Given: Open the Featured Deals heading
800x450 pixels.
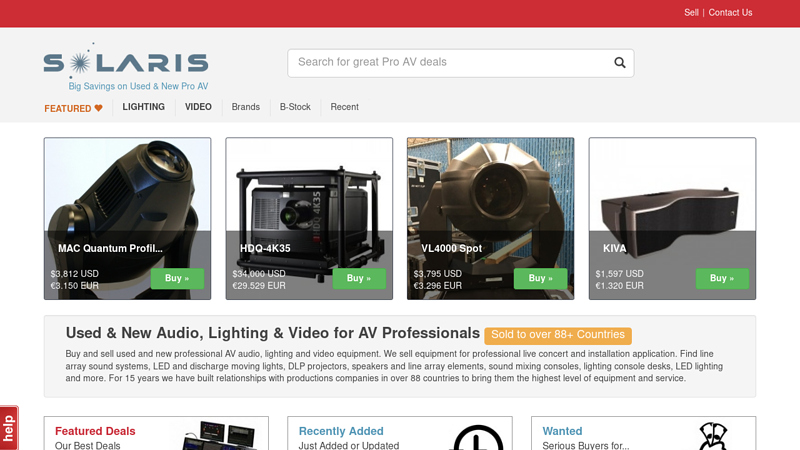Looking at the screenshot, I should tap(95, 431).
